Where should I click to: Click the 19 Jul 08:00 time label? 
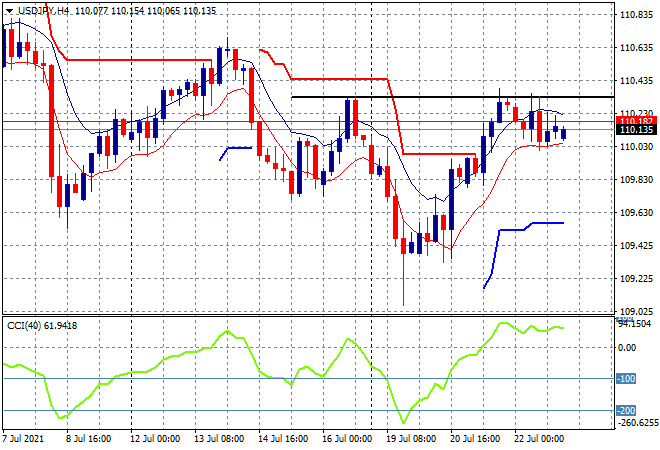tap(411, 439)
